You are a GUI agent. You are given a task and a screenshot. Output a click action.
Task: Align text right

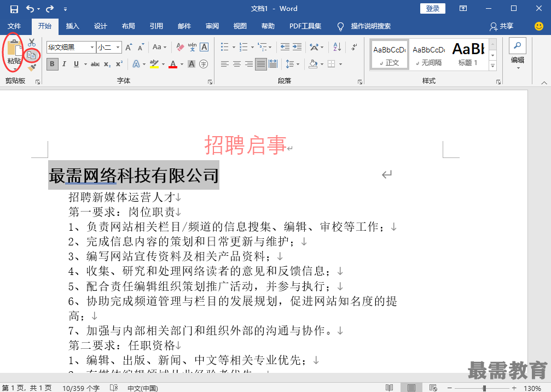249,64
